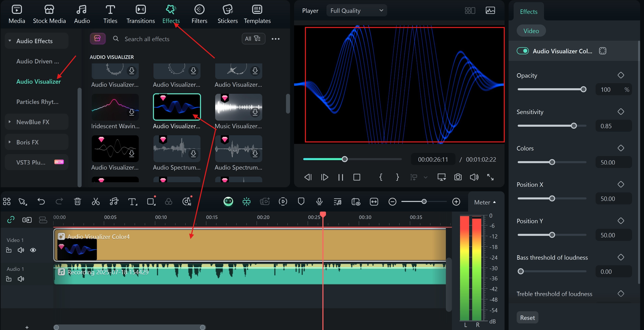Viewport: 644px width, 330px height.
Task: Pause the player preview
Action: 340,177
